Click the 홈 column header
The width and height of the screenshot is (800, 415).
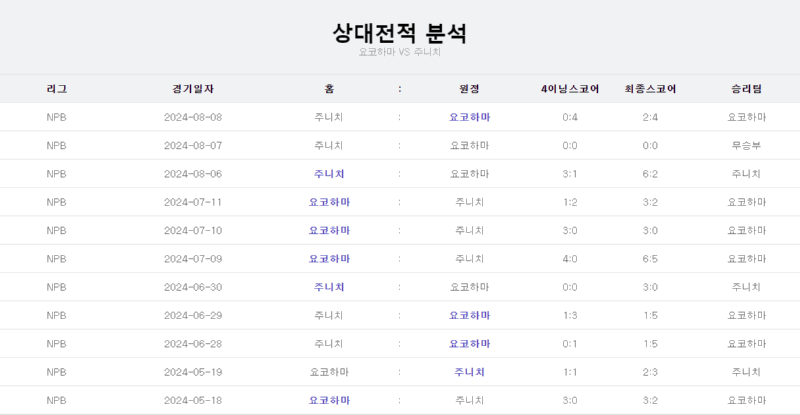pyautogui.click(x=329, y=89)
